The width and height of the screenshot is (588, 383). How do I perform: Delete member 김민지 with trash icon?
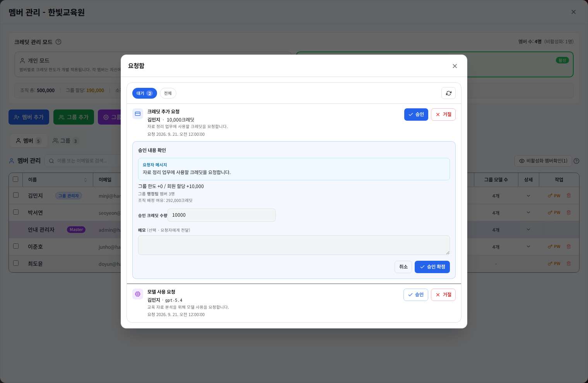(569, 196)
